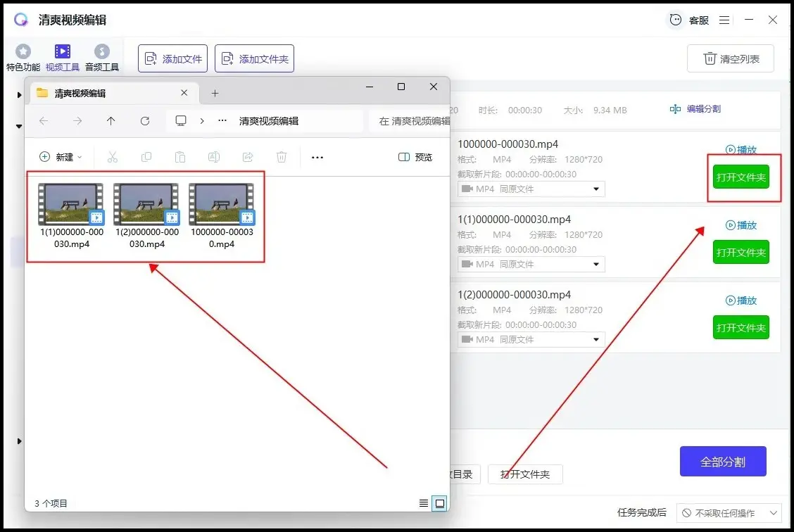Image resolution: width=794 pixels, height=532 pixels.
Task: Focus the Explorer search box
Action: coord(410,121)
